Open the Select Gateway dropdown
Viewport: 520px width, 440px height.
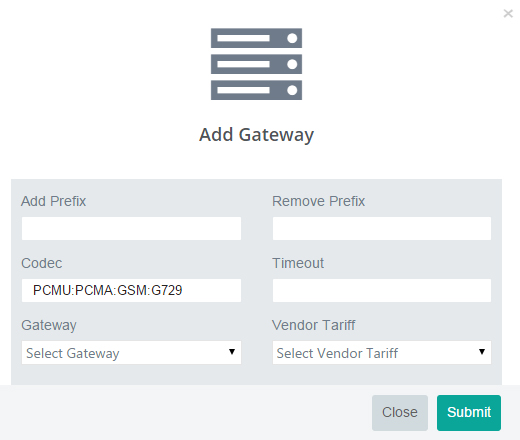coord(131,352)
